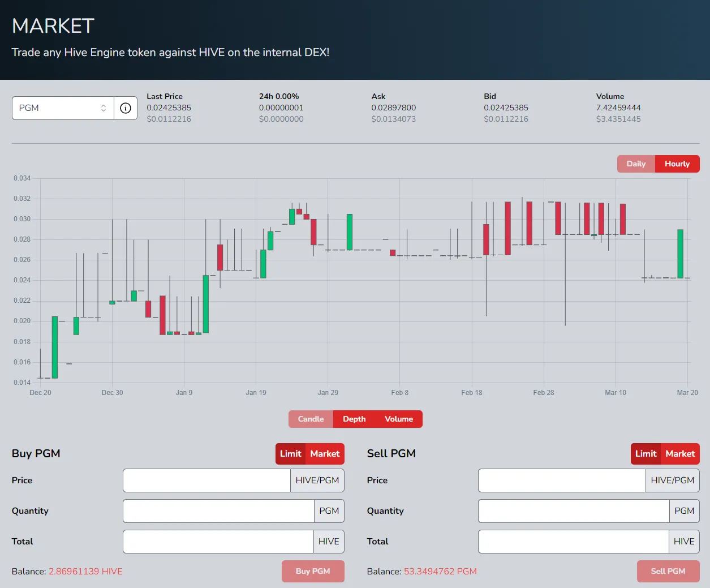Click the 53.3494762 PGM balance link

[440, 572]
